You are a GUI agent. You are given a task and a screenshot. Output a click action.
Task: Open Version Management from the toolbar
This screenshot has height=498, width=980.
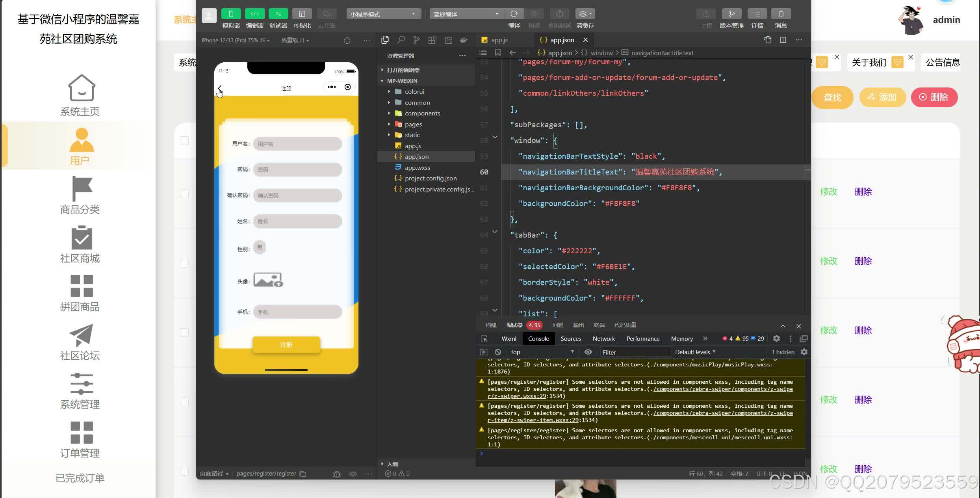click(x=731, y=14)
